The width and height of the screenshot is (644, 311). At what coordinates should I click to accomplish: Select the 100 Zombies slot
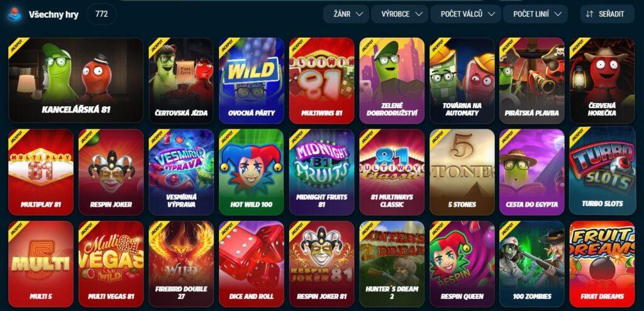[532, 264]
